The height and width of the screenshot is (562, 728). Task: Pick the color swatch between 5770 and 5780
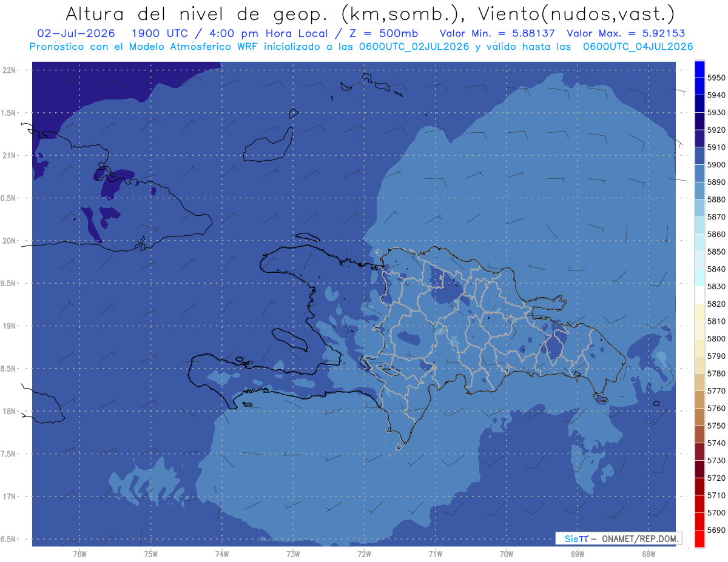pyautogui.click(x=699, y=382)
